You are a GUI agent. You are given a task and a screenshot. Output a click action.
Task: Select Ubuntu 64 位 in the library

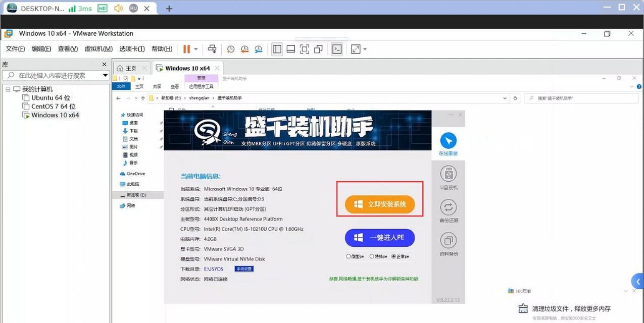pos(51,97)
